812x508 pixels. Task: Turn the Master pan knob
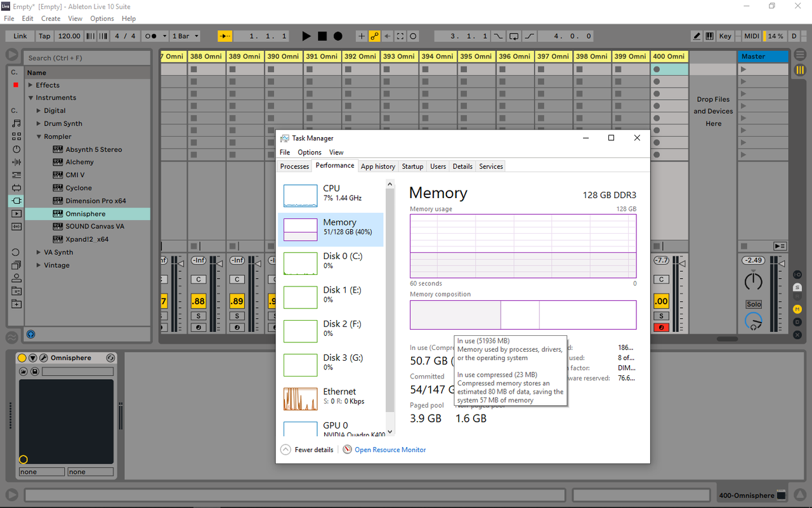click(x=754, y=280)
